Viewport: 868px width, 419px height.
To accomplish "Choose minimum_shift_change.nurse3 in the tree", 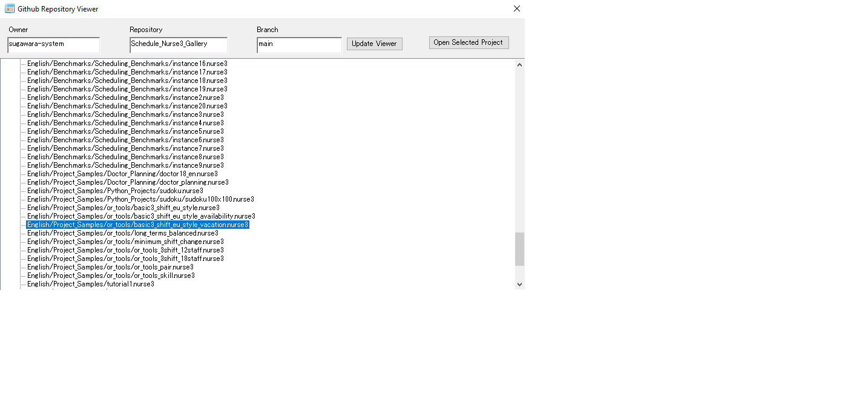I will 125,242.
